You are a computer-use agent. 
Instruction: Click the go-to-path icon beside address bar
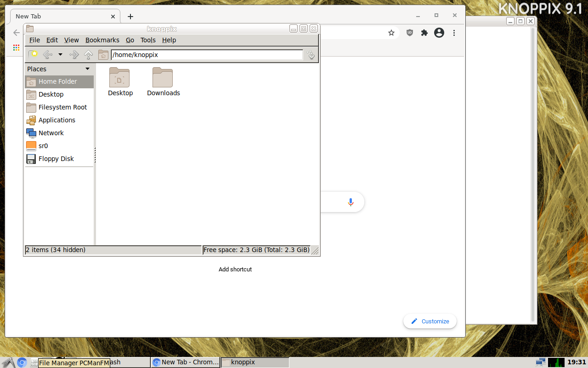click(311, 55)
